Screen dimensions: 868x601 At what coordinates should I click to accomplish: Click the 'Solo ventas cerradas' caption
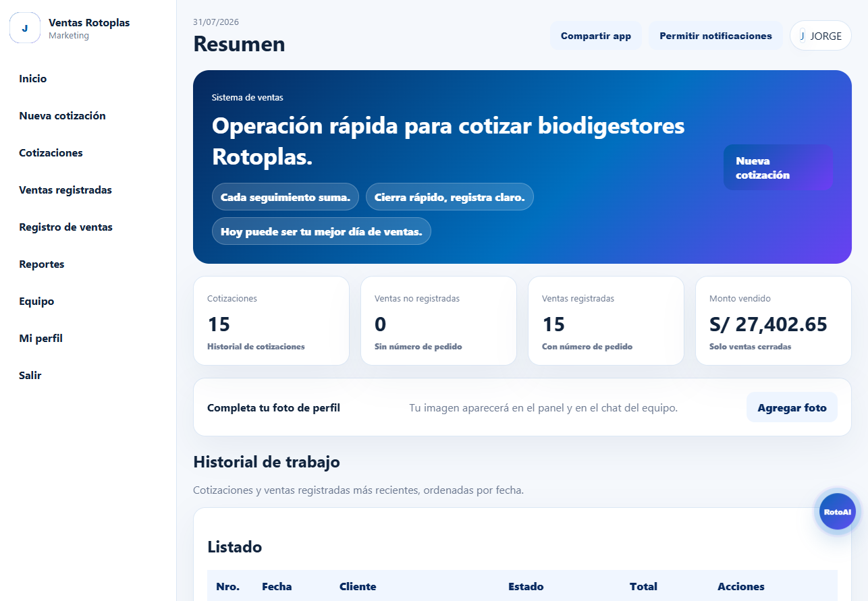[x=750, y=347]
